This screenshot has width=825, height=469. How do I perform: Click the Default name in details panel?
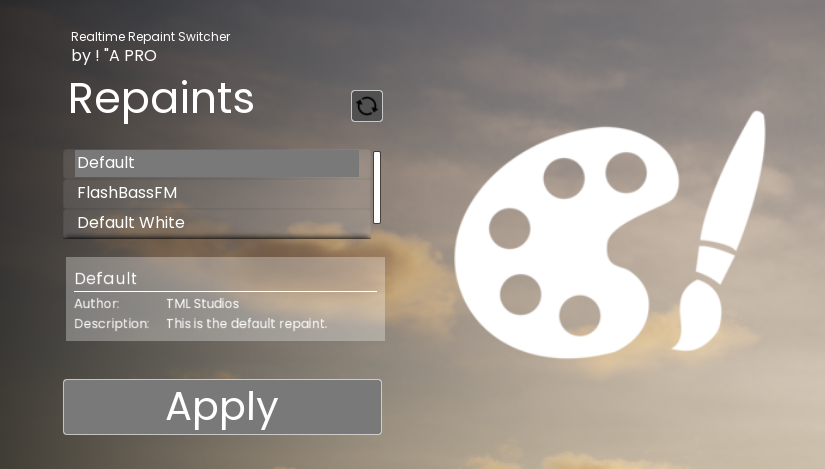point(106,278)
